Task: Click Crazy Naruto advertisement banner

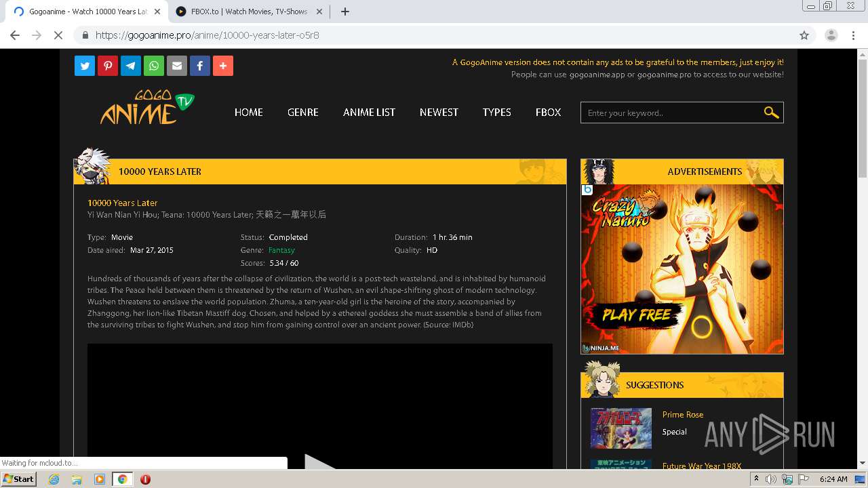Action: pos(682,269)
